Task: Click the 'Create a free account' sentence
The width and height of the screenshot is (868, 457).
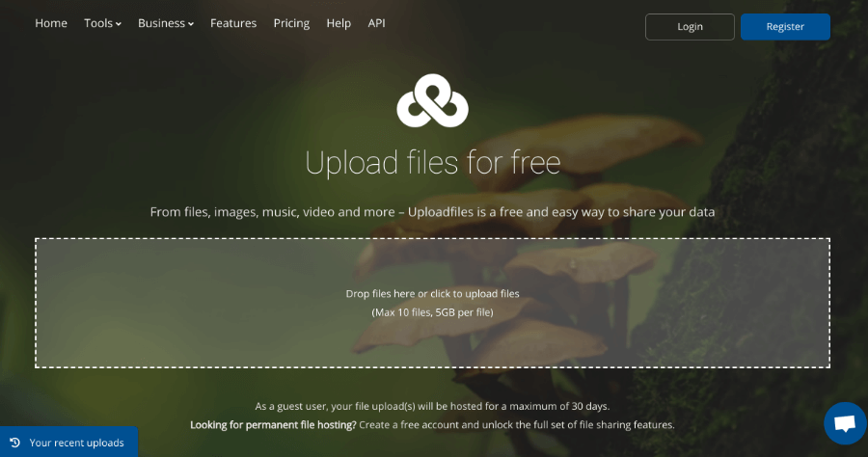Action: coord(517,425)
